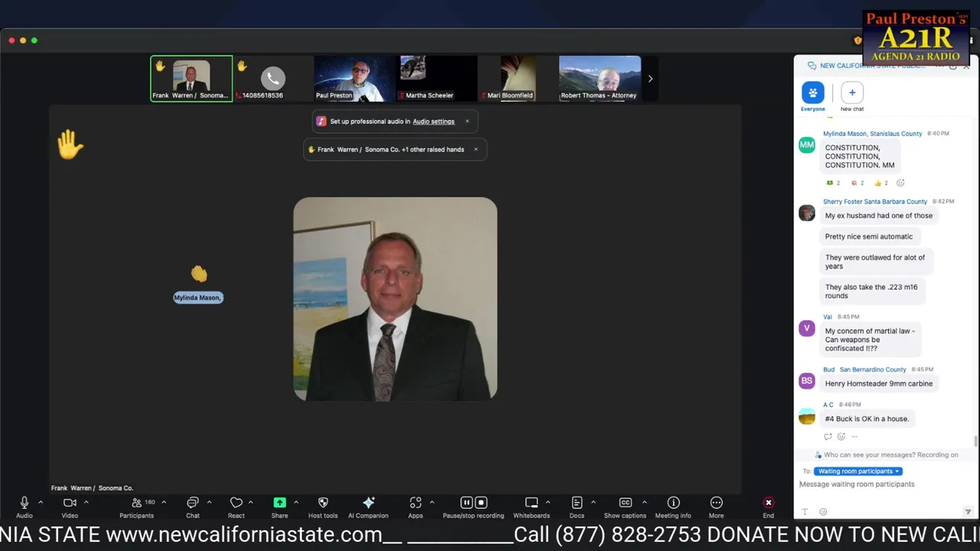Expand the reactions caret
This screenshot has width=980, height=551.
250,503
